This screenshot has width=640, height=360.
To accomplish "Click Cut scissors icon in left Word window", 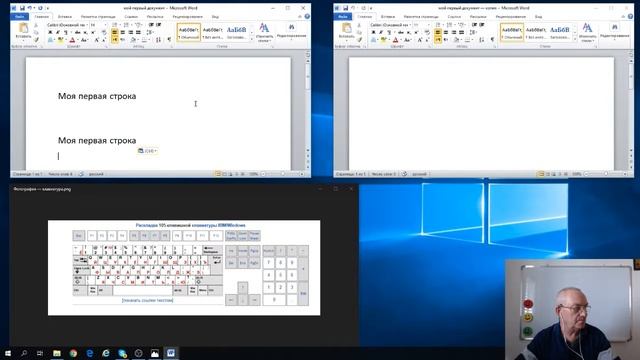I will [36, 25].
